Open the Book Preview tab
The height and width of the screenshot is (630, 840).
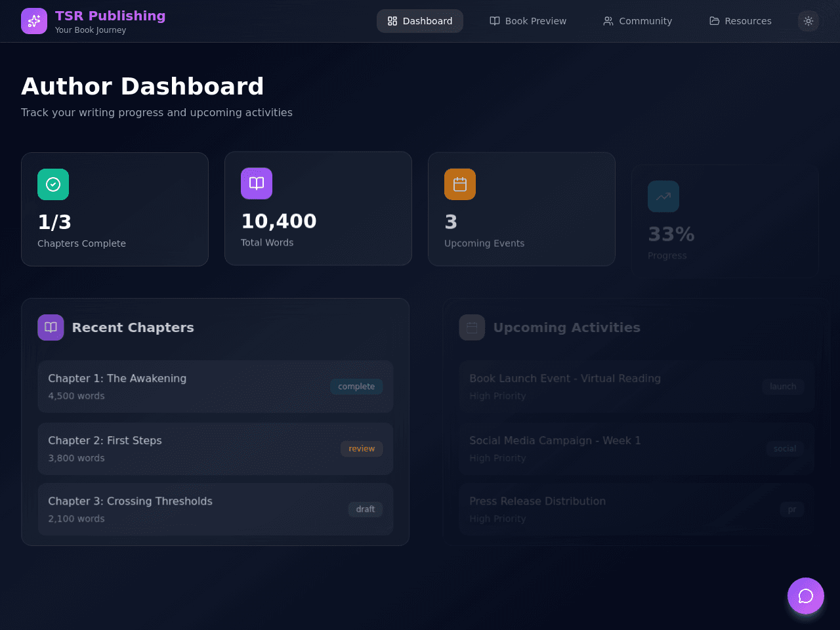[x=528, y=21]
